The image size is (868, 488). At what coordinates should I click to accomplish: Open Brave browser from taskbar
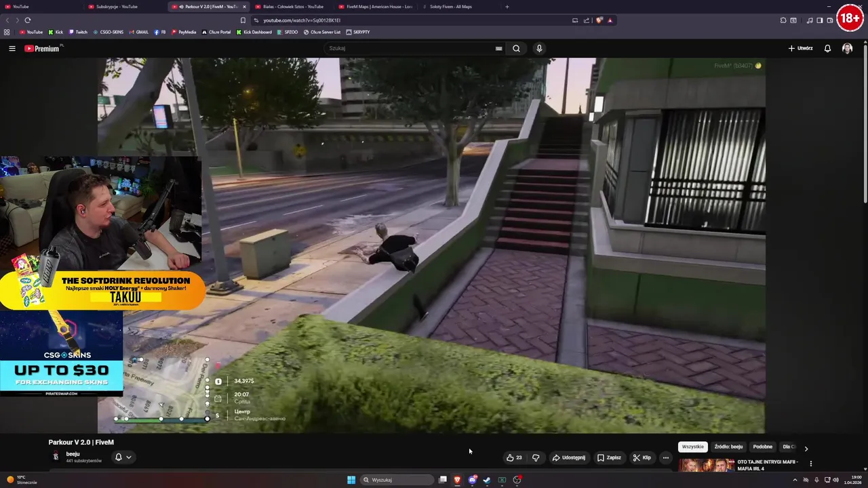pos(457,480)
